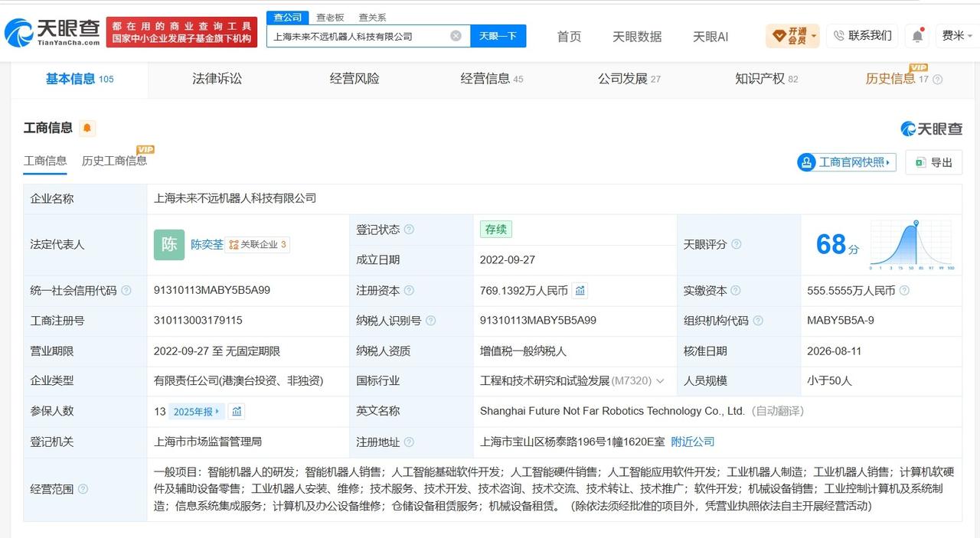
Task: Click registration number 310113003179115
Action: click(x=198, y=321)
